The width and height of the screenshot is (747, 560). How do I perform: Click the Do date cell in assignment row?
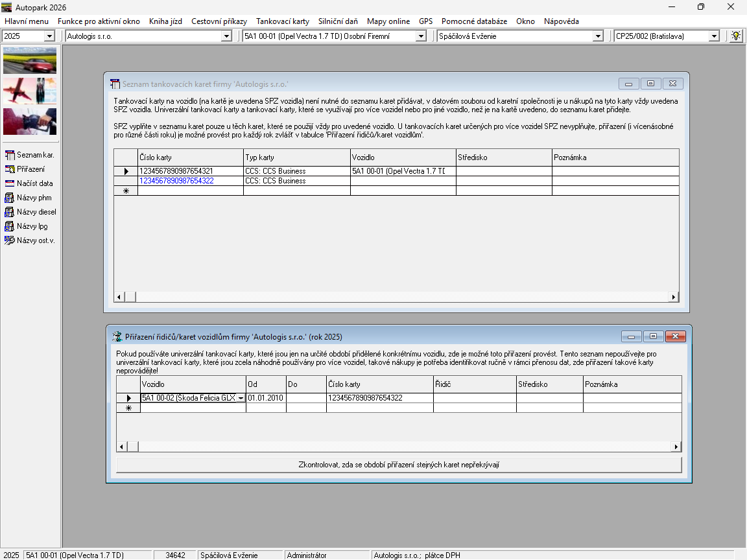click(306, 398)
